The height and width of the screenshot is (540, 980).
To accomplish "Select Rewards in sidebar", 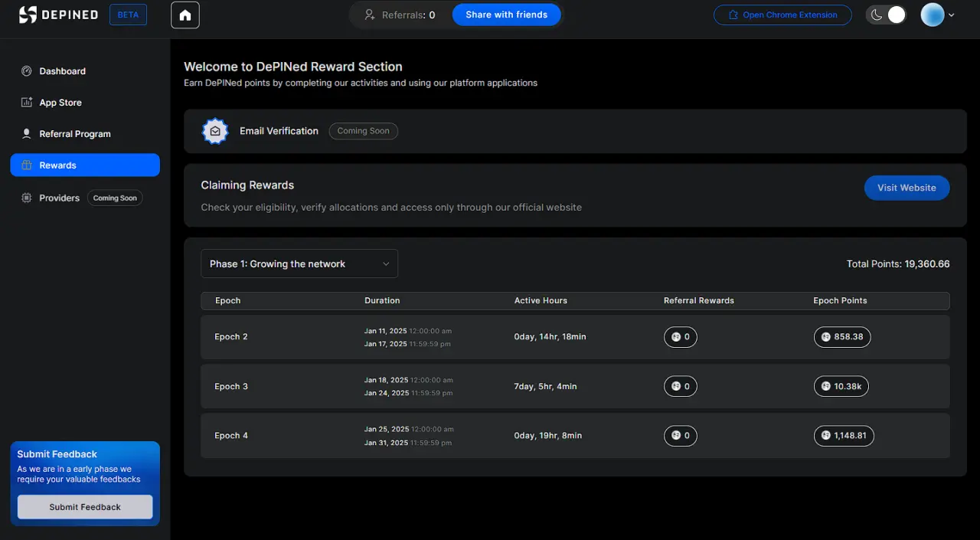I will pos(85,165).
